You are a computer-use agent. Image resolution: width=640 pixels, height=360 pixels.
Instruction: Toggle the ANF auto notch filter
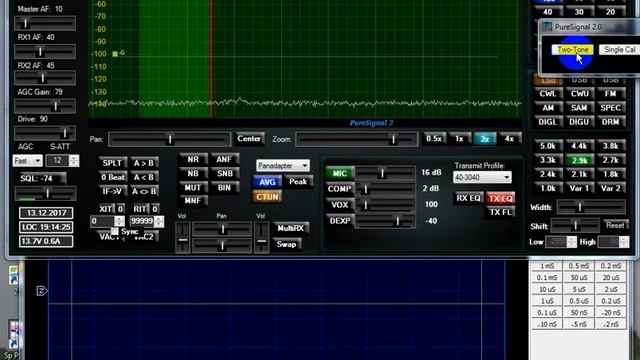point(224,160)
